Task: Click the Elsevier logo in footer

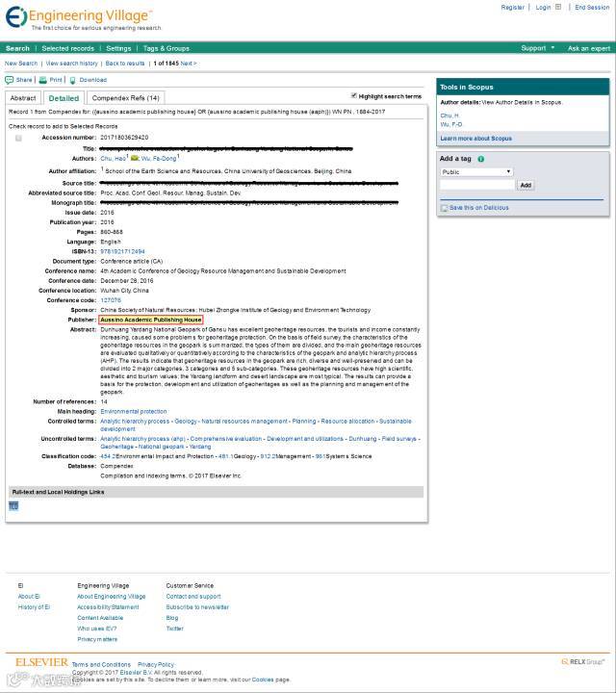Action: pos(41,662)
